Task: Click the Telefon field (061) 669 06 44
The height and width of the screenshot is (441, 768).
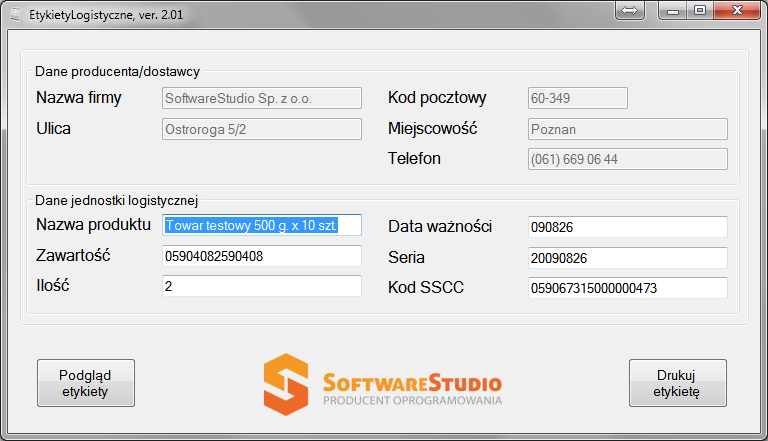Action: coord(627,159)
